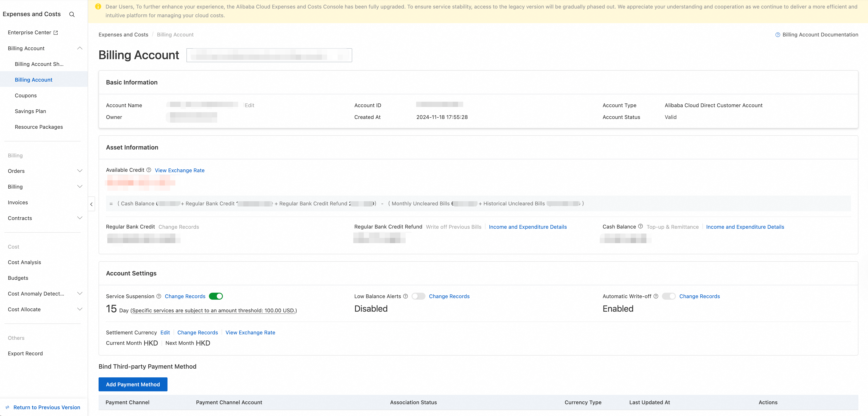Expand the Contracts submenu

pyautogui.click(x=80, y=218)
